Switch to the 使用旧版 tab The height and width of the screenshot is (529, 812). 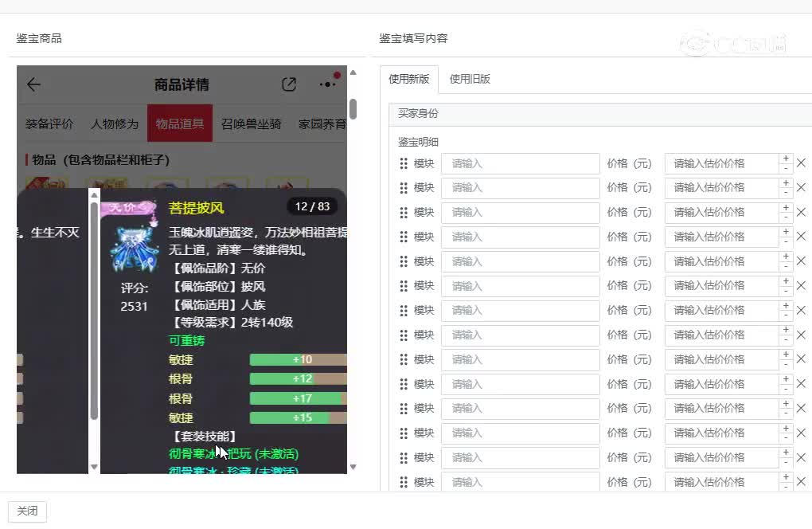tap(470, 79)
